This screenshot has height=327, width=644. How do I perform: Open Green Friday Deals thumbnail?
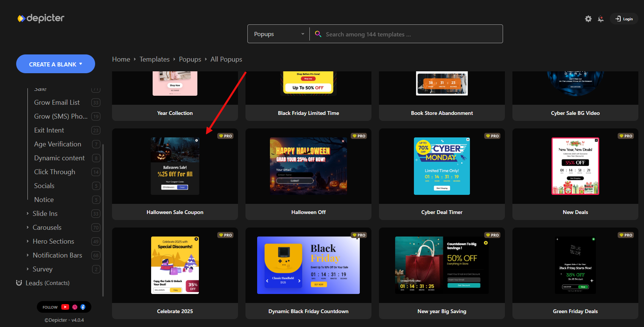[575, 265]
